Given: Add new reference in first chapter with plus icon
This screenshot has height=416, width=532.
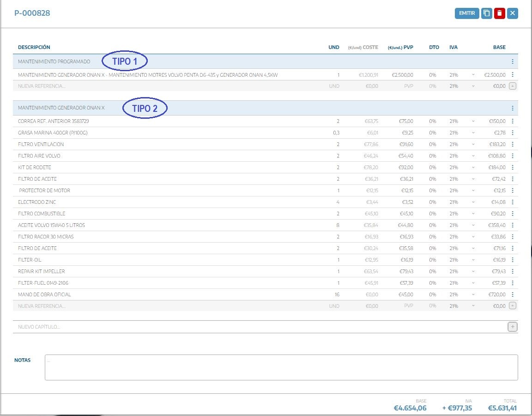Looking at the screenshot, I should coord(513,86).
